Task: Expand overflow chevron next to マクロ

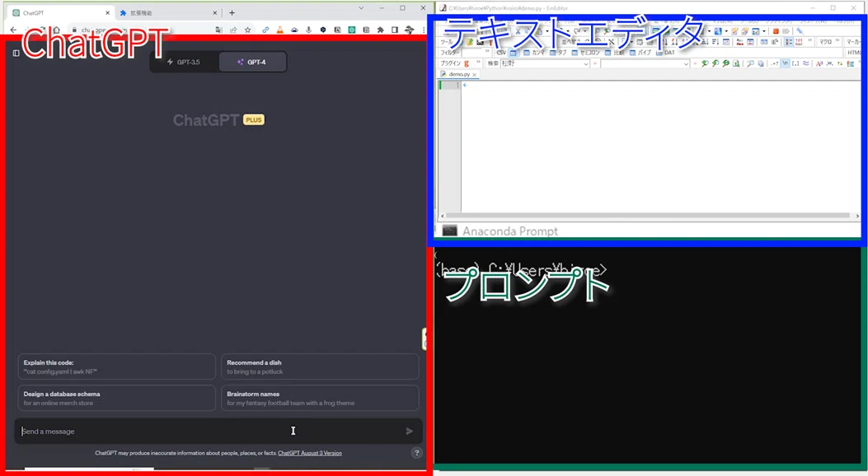Action: tap(837, 41)
